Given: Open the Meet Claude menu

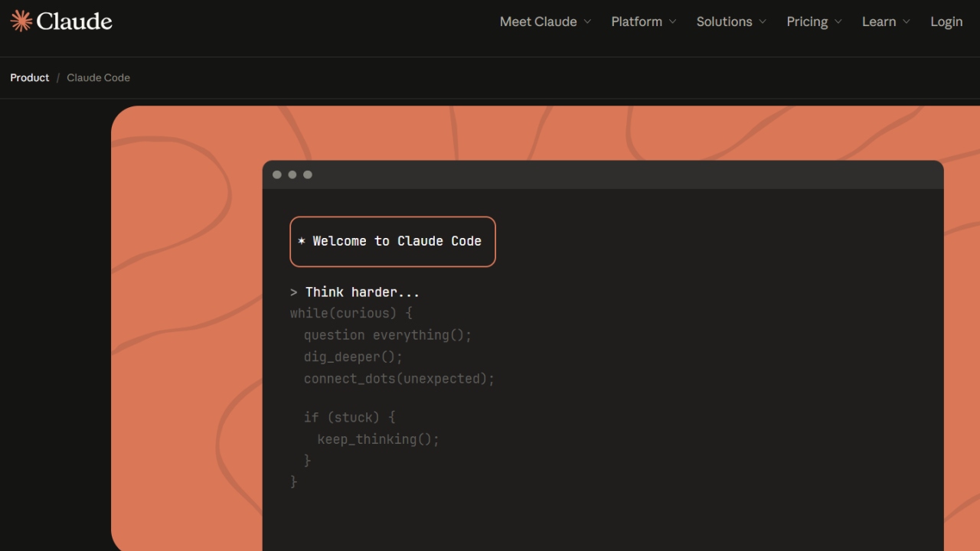Looking at the screenshot, I should tap(538, 21).
